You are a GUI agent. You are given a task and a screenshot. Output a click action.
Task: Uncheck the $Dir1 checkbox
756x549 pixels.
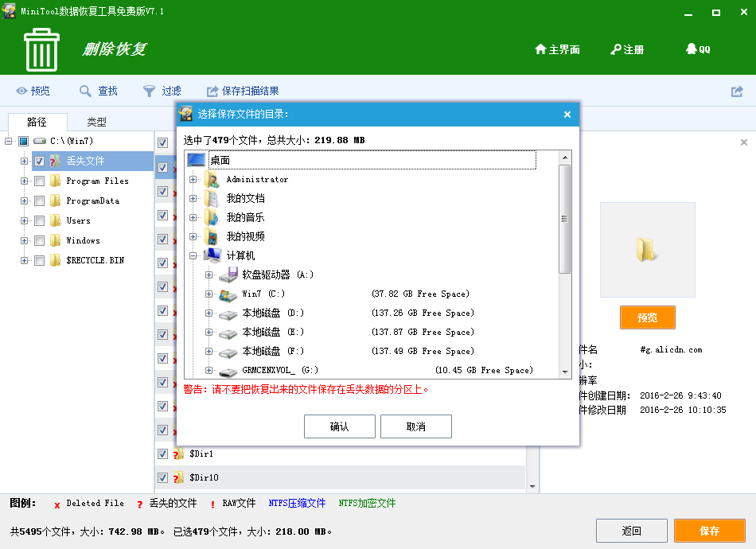coord(162,454)
